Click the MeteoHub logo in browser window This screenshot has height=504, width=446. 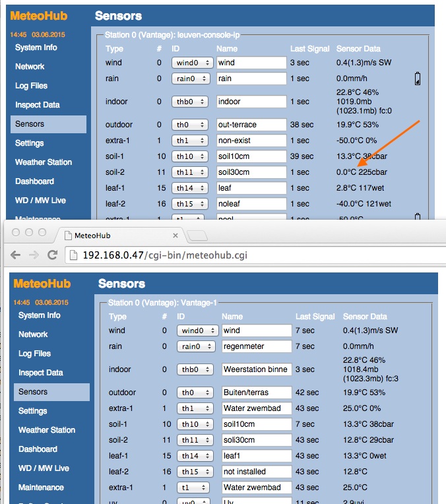click(x=42, y=284)
